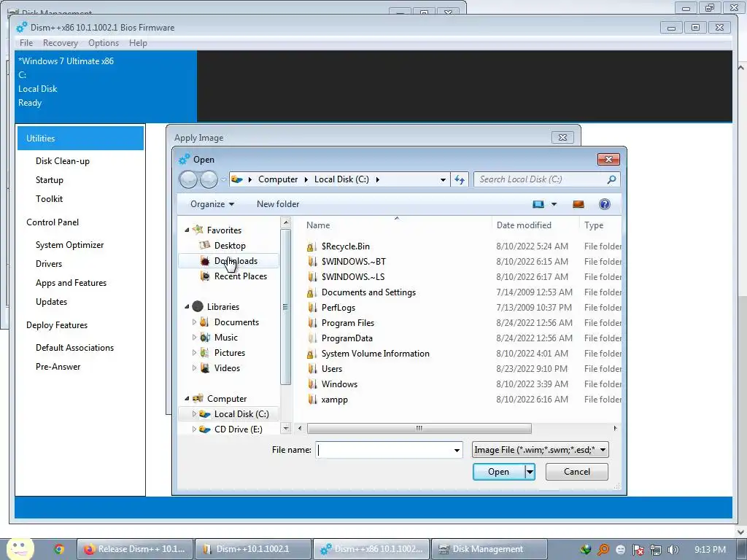Click the Cancel button

576,472
